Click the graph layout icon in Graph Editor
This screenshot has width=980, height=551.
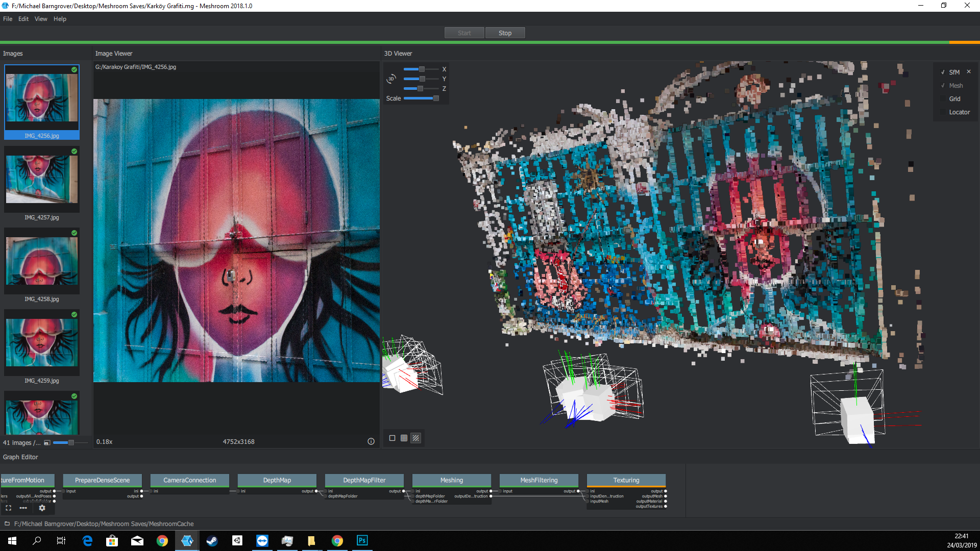23,508
